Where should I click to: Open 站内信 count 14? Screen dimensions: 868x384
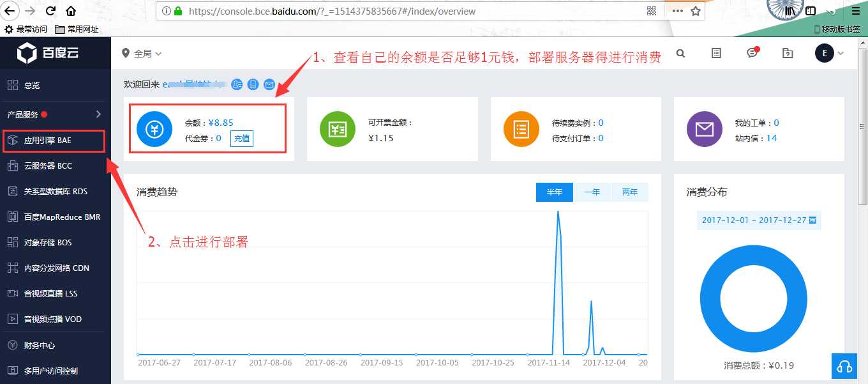coord(772,138)
